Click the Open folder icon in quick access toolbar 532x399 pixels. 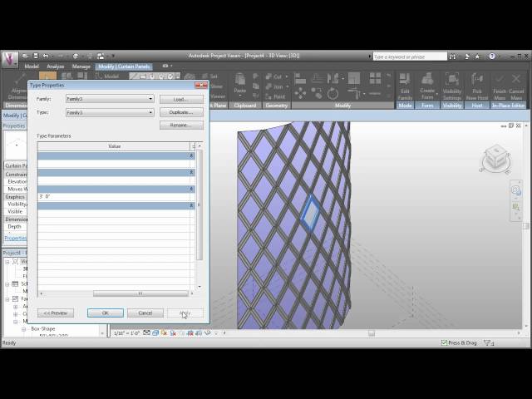point(26,56)
